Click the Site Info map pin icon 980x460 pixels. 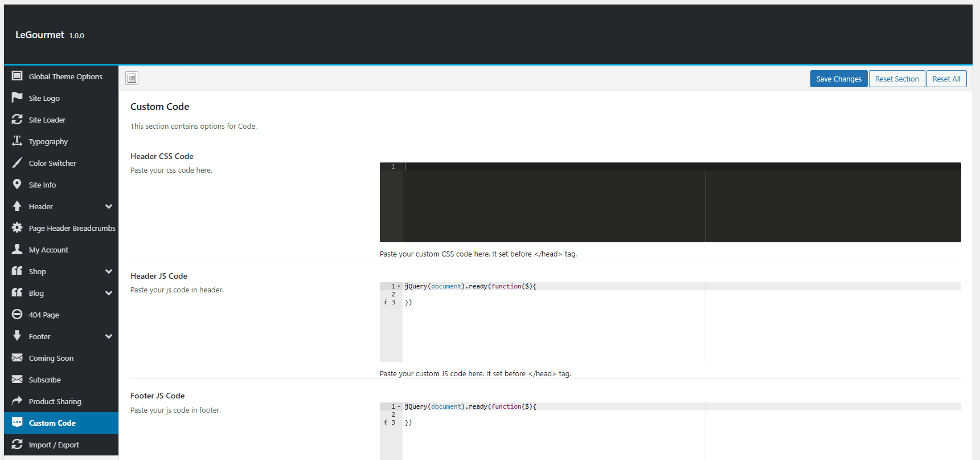click(x=17, y=184)
